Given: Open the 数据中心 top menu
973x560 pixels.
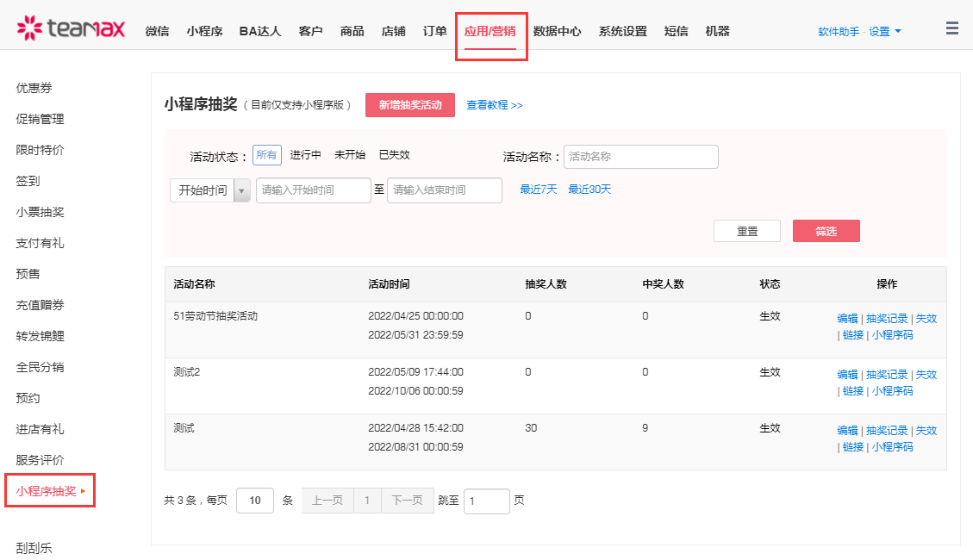Looking at the screenshot, I should click(x=557, y=32).
